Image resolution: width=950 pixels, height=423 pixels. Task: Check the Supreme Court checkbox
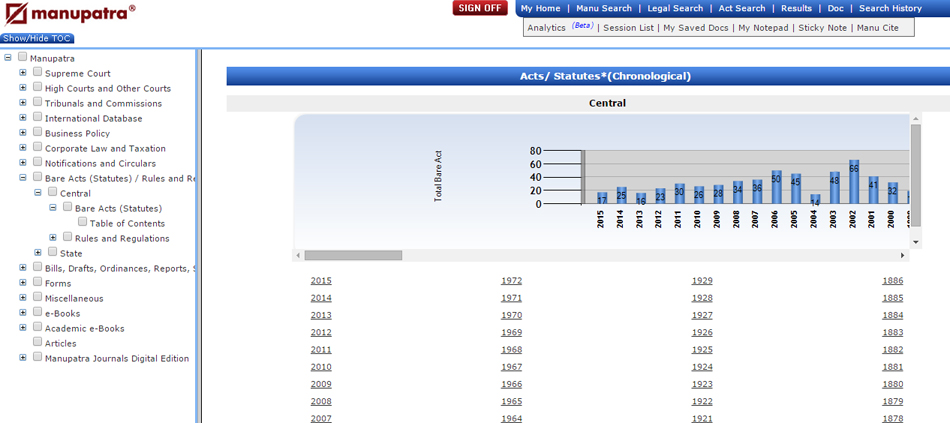[x=38, y=72]
